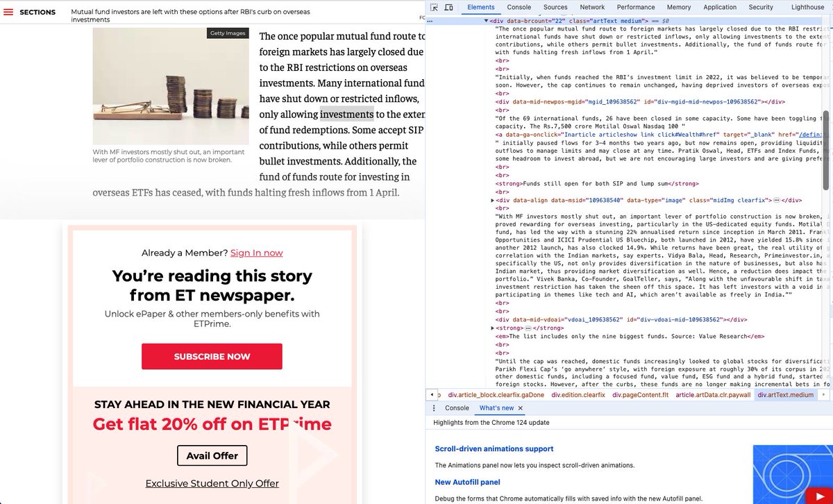Open the hamburger SECTIONS menu icon
The image size is (833, 504).
8,12
